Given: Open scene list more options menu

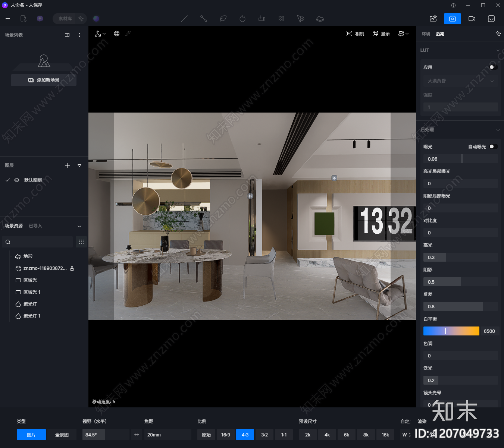Looking at the screenshot, I should coord(79,35).
